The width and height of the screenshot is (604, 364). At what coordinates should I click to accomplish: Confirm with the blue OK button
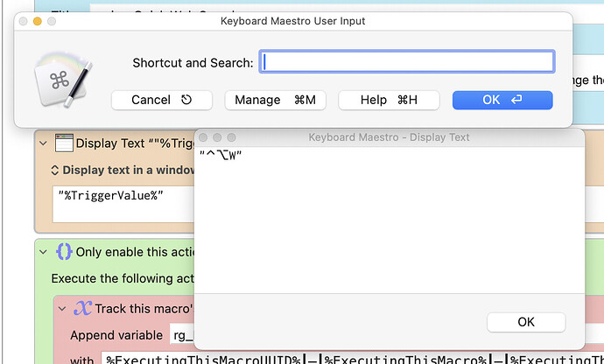pos(502,100)
